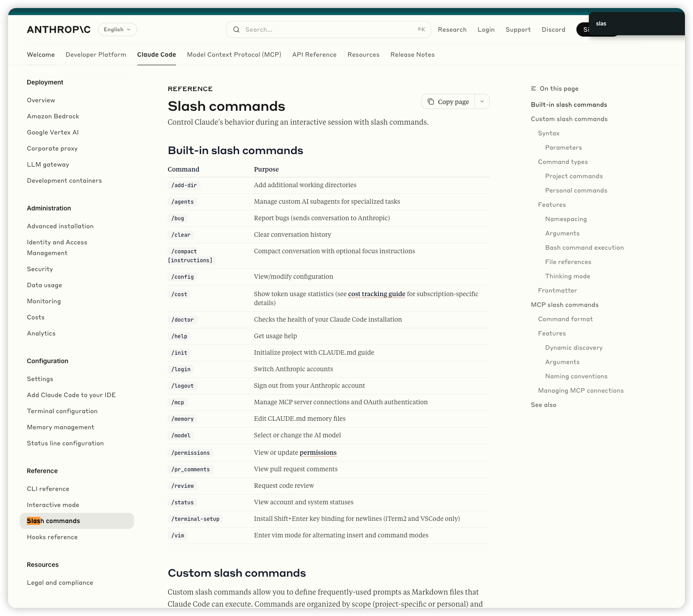Open Costs sidebar page
Screen dimensions: 693x616
click(36, 317)
